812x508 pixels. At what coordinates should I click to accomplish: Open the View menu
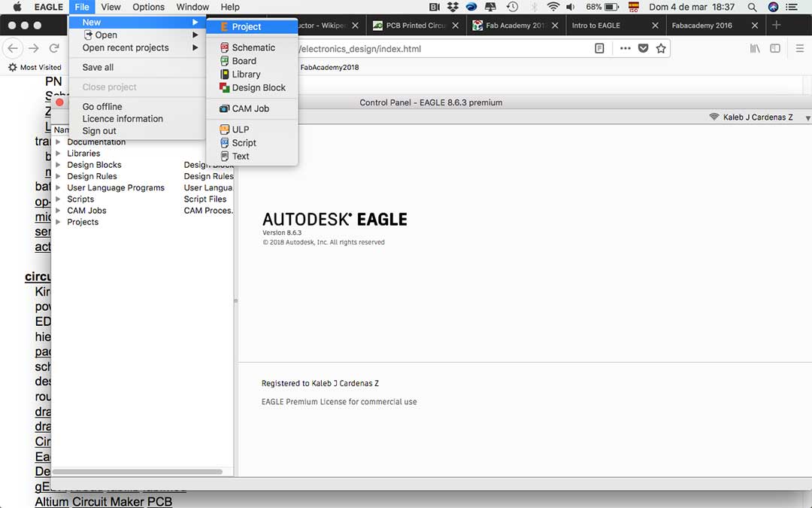tap(111, 7)
